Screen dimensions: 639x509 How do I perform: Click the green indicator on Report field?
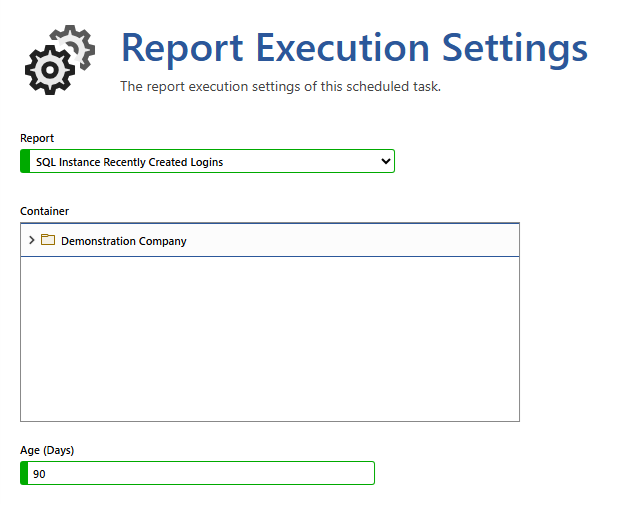[25, 161]
